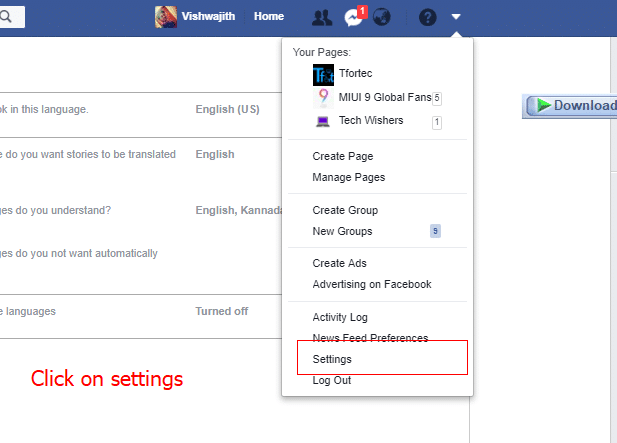This screenshot has width=617, height=443.
Task: Open New Groups menu entry
Action: (x=342, y=231)
